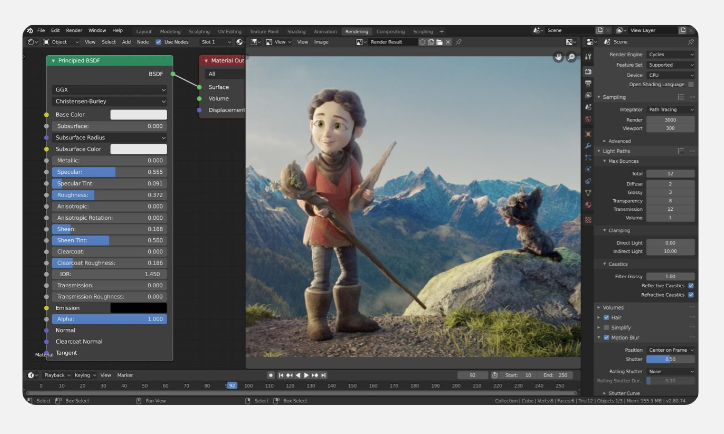The image size is (724, 434).
Task: Open the Light Paths presets list icon
Action: (x=681, y=151)
